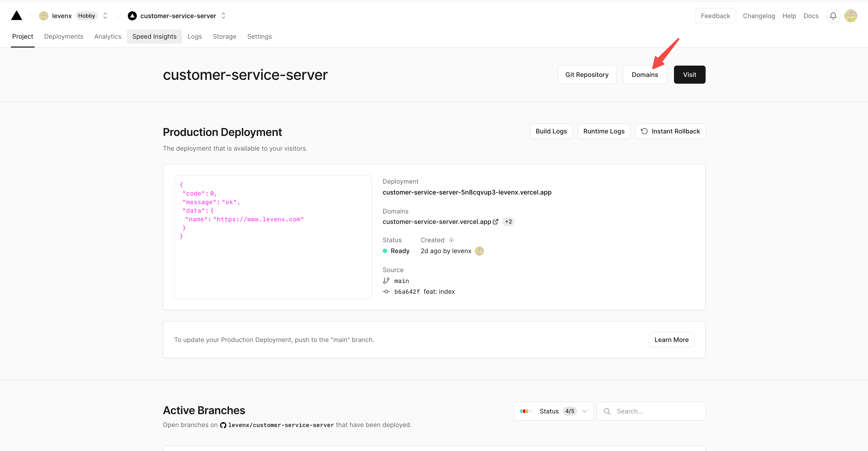The image size is (868, 451).
Task: Click the Search... branches input field
Action: [x=651, y=411]
